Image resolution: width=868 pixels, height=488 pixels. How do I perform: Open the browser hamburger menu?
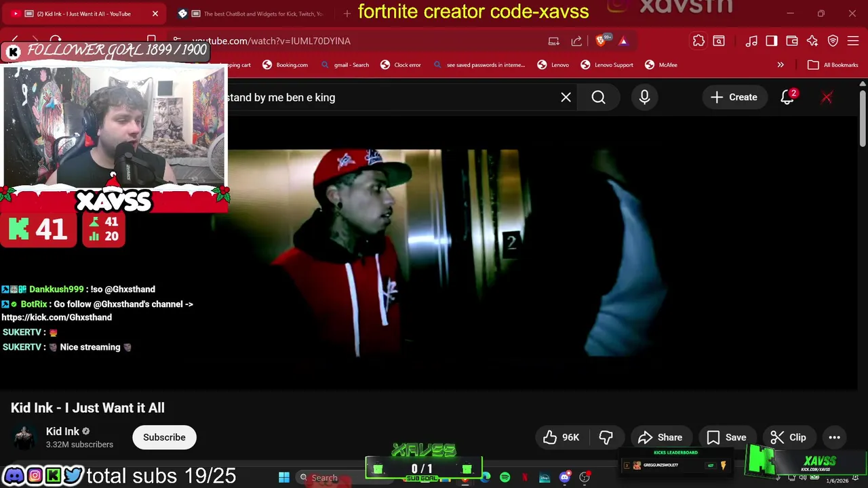pyautogui.click(x=854, y=41)
